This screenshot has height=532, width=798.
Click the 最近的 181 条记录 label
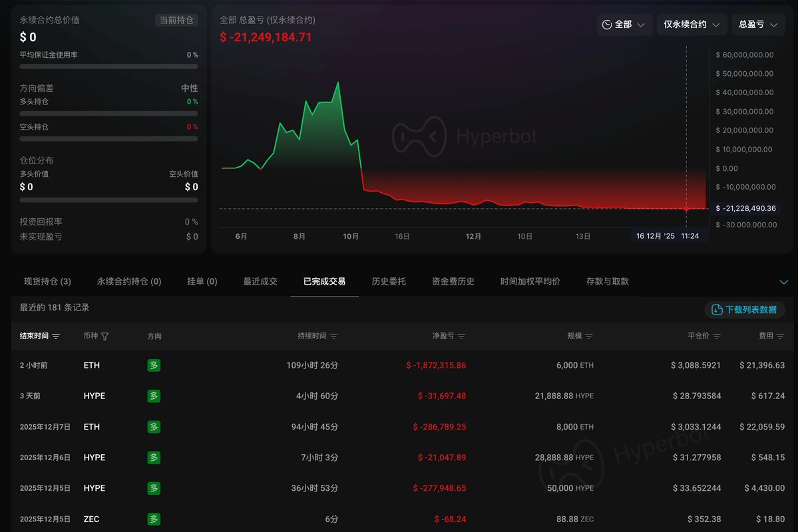(x=55, y=307)
